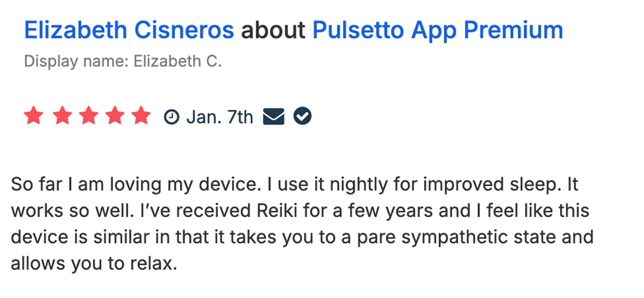The height and width of the screenshot is (298, 644).
Task: Click "allows you to relax." closing line
Action: pos(94,263)
